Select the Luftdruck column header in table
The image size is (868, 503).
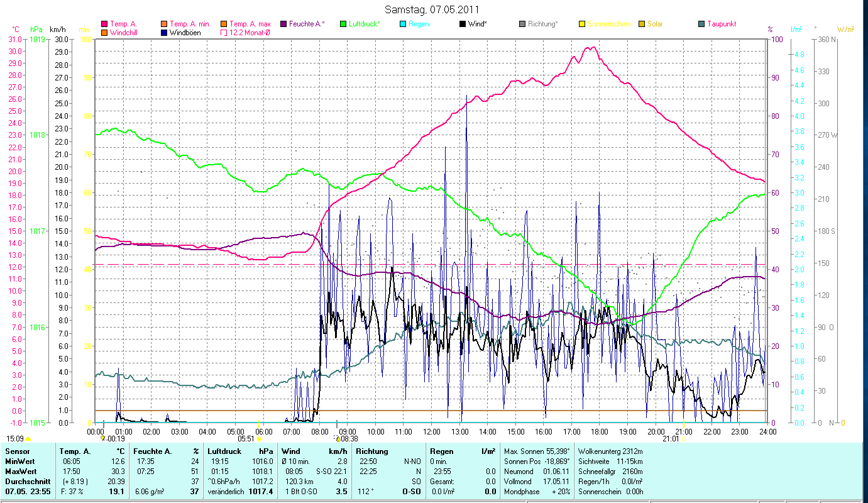[x=224, y=451]
